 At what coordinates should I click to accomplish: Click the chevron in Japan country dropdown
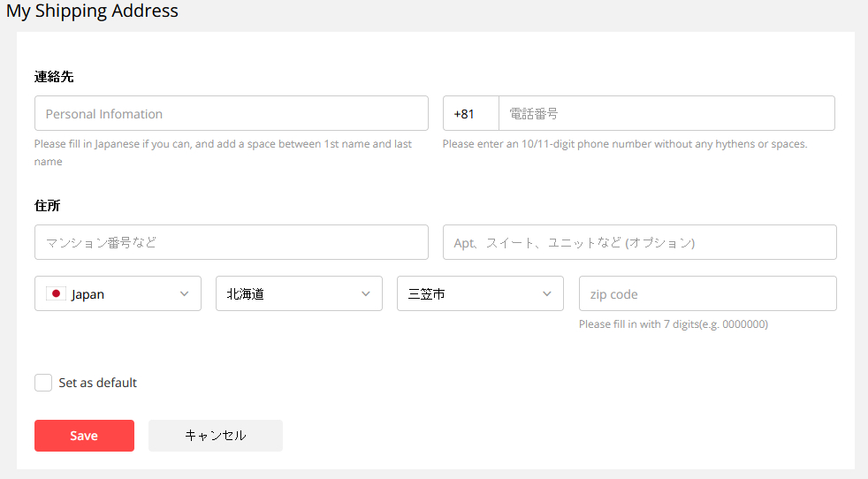click(x=185, y=294)
